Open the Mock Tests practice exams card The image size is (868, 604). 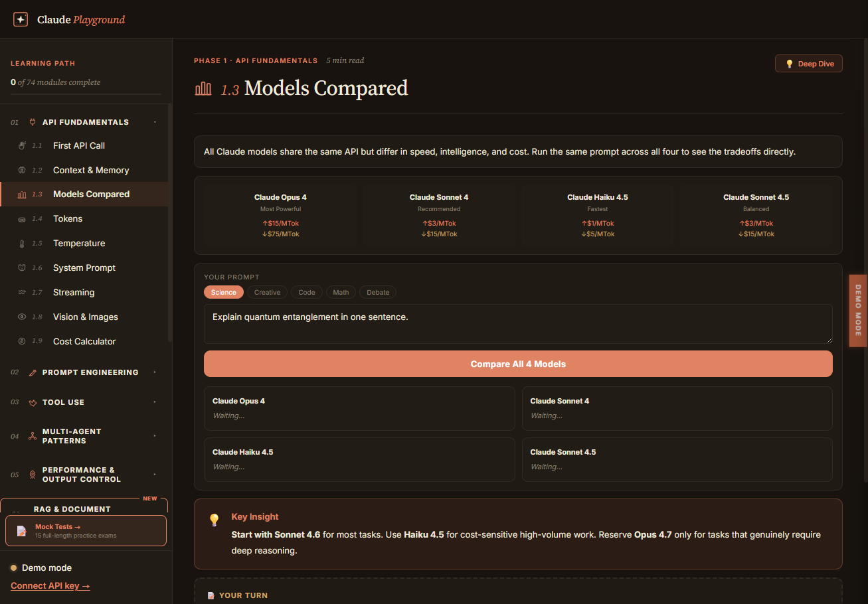click(x=86, y=531)
